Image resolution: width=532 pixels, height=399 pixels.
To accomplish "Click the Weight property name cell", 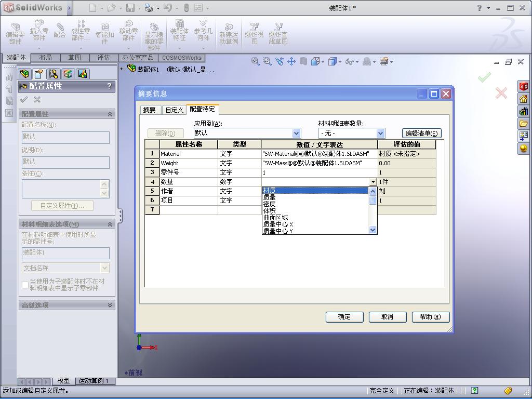I will click(x=188, y=163).
